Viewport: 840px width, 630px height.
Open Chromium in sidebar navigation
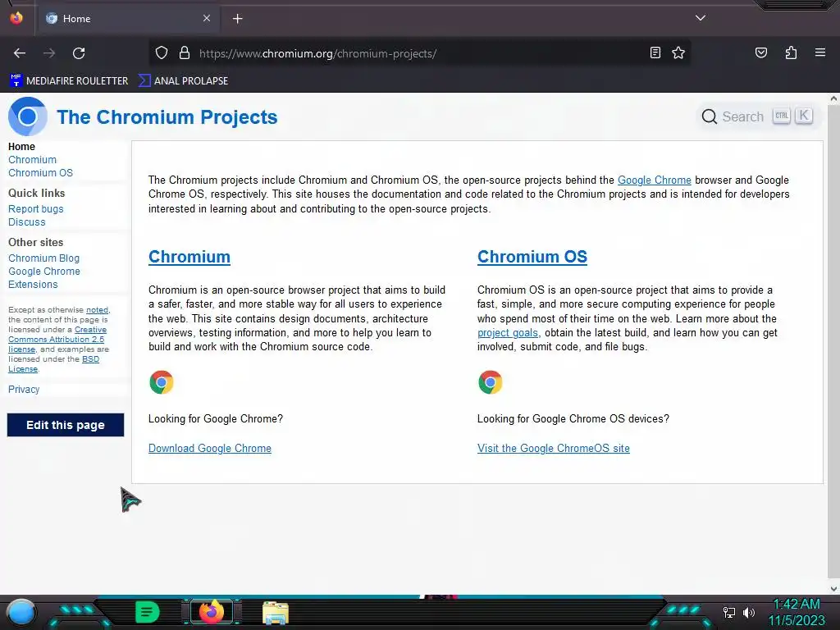point(32,160)
